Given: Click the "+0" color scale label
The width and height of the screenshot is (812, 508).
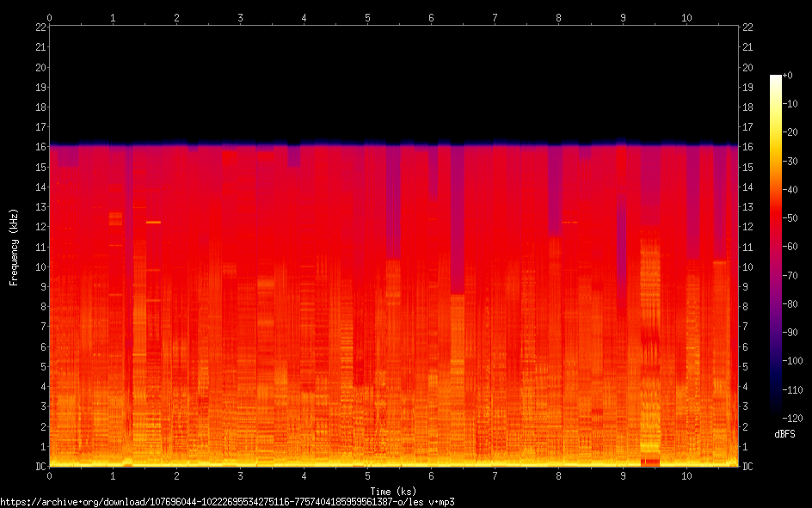Looking at the screenshot, I should pyautogui.click(x=787, y=76).
